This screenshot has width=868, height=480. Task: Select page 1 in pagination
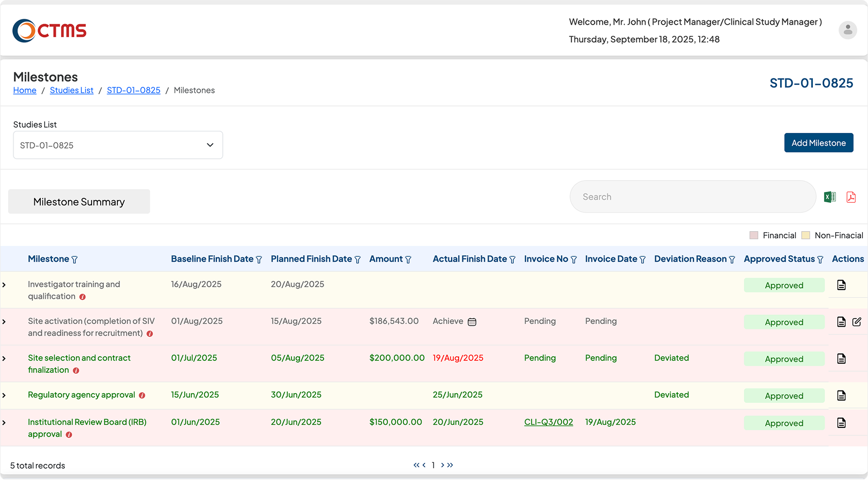pyautogui.click(x=433, y=465)
